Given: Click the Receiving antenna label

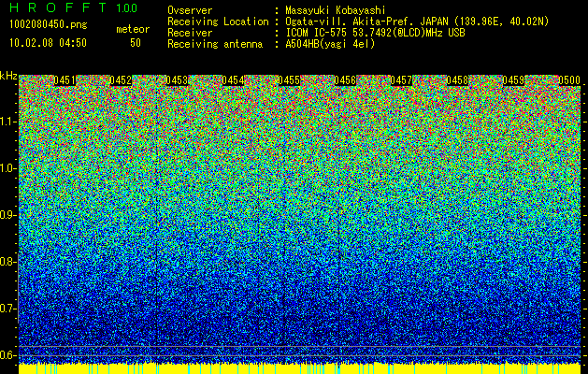Looking at the screenshot, I should [x=215, y=44].
